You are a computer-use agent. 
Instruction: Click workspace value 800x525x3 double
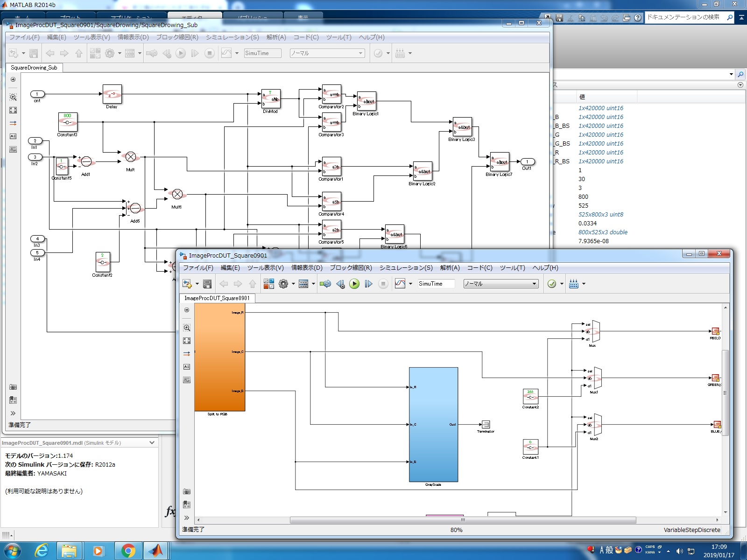pyautogui.click(x=603, y=232)
